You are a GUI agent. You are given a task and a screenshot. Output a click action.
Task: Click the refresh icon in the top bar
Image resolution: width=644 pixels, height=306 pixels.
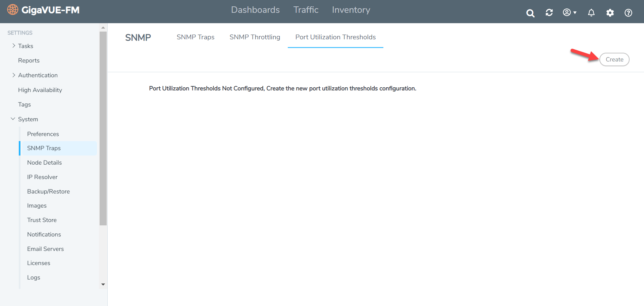(x=549, y=12)
